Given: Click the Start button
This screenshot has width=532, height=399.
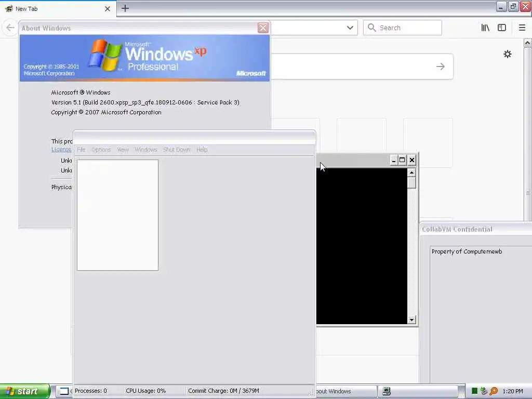Looking at the screenshot, I should pos(25,391).
